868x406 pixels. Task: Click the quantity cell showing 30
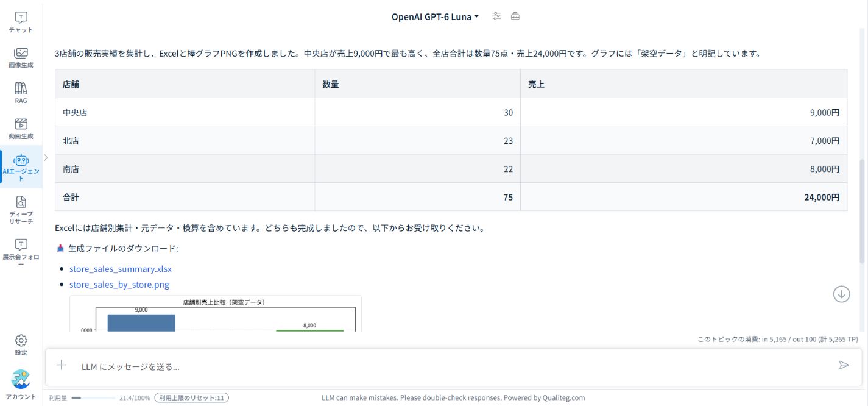tap(417, 112)
